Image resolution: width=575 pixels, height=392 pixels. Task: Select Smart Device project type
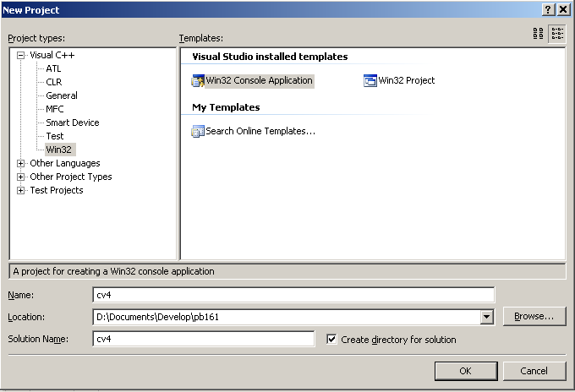tap(73, 122)
